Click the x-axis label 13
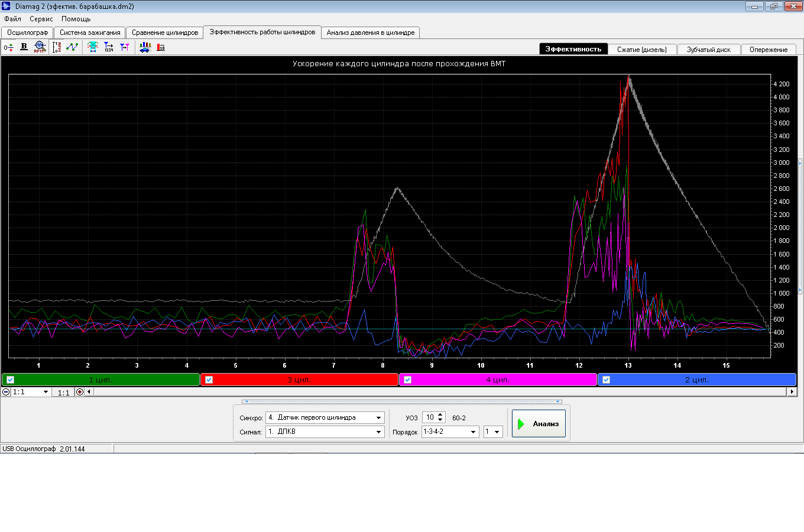This screenshot has height=532, width=804. pyautogui.click(x=628, y=365)
